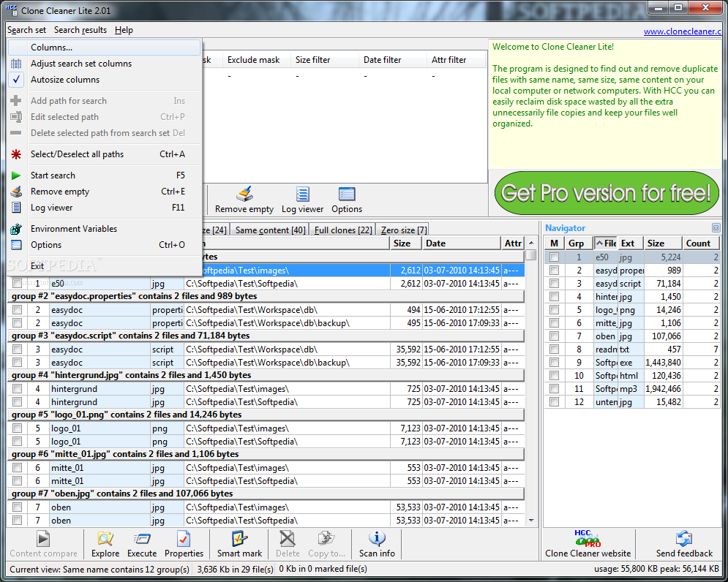Click the results list scroll up arrow

(531, 243)
